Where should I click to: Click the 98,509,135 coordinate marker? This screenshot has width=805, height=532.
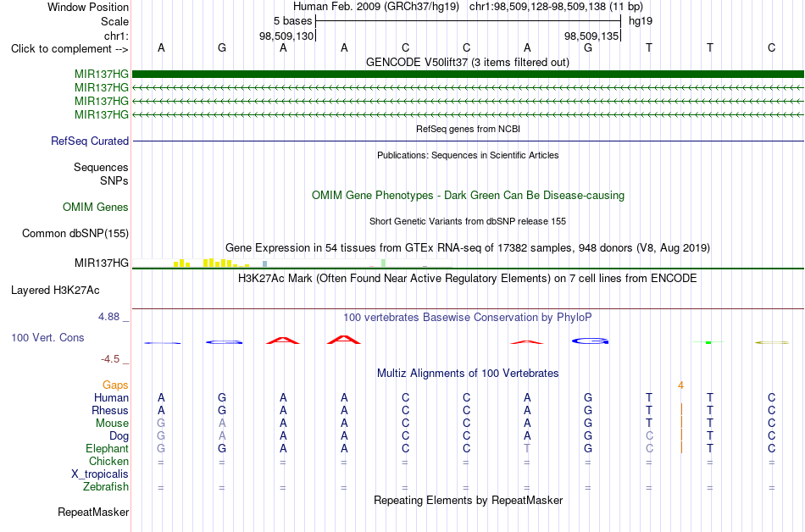coord(591,36)
